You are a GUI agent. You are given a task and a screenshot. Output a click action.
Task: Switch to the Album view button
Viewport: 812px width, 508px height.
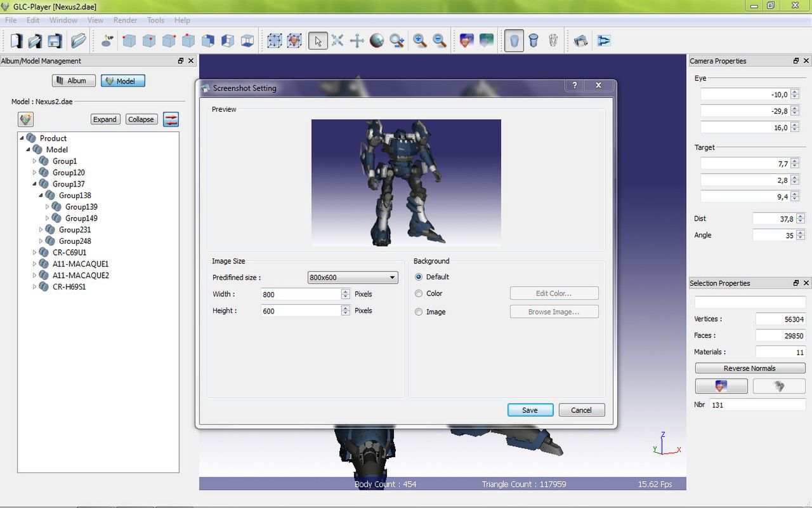pos(74,81)
